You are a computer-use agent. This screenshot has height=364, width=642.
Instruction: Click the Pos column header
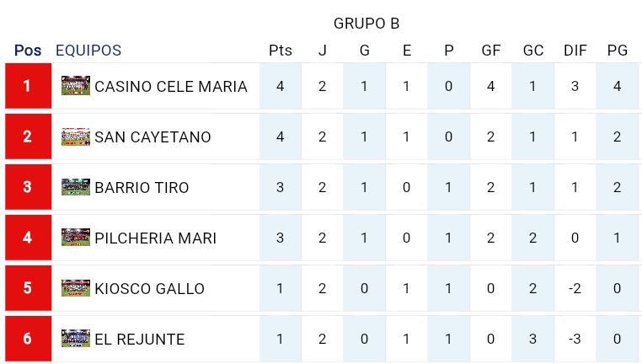click(x=28, y=51)
